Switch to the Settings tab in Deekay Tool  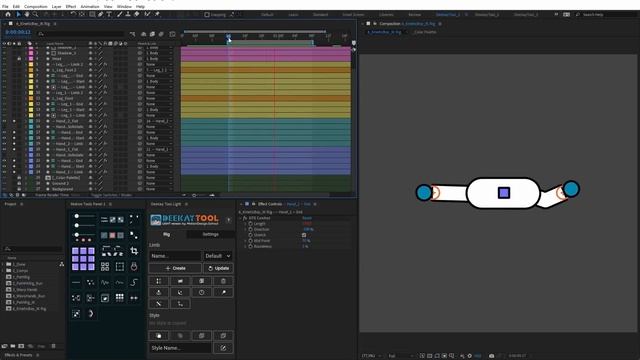[211, 234]
